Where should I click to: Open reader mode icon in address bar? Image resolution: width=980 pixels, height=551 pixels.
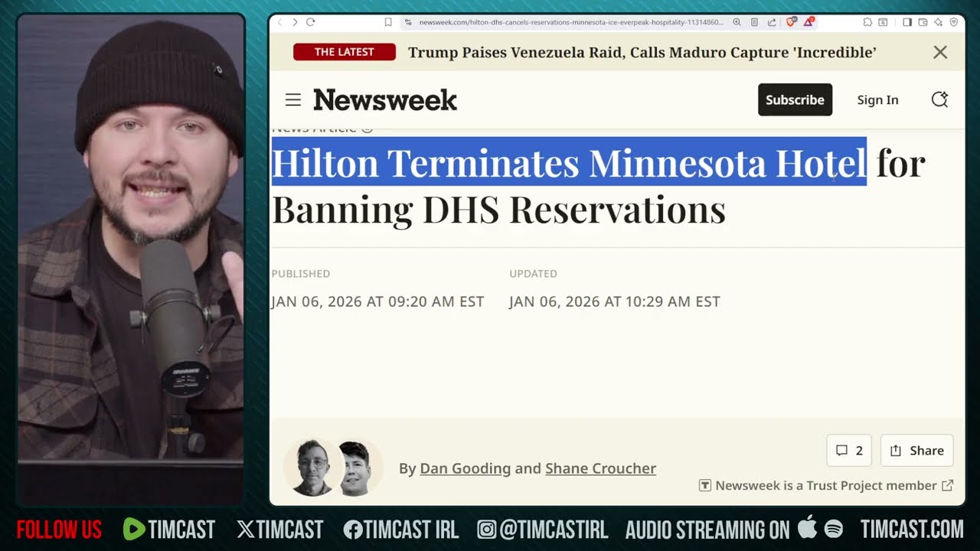point(754,22)
